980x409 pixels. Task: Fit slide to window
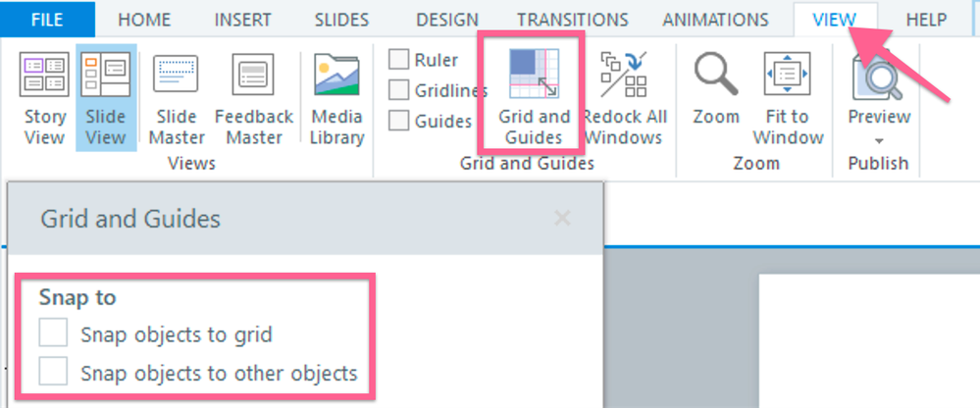[787, 98]
